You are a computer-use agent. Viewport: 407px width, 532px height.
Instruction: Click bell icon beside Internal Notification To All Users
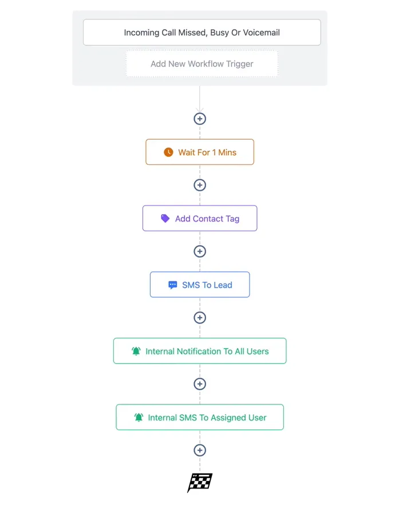(x=136, y=351)
